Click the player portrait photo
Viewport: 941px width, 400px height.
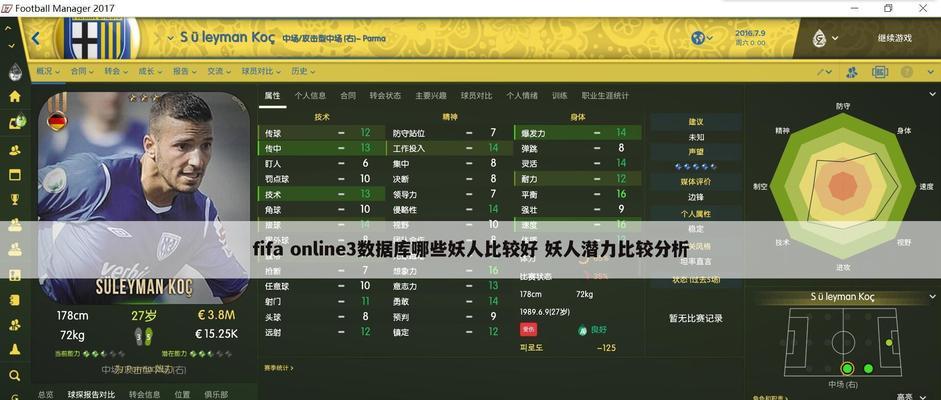pos(144,198)
